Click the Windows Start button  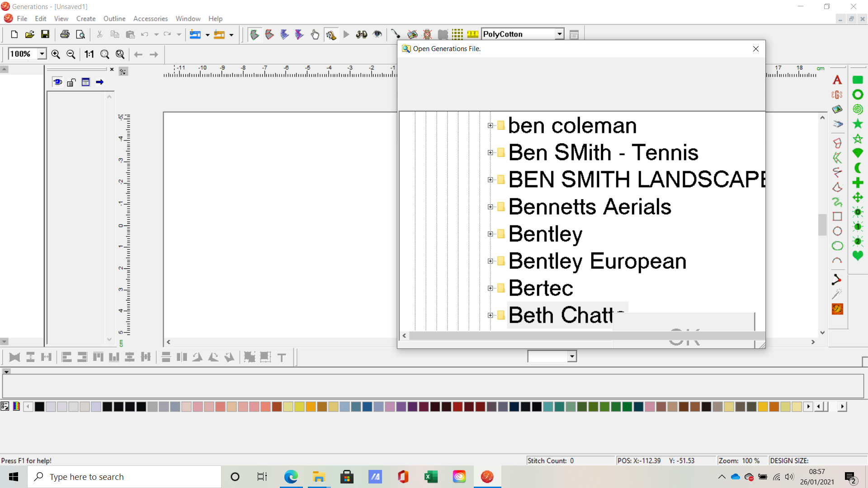click(14, 477)
